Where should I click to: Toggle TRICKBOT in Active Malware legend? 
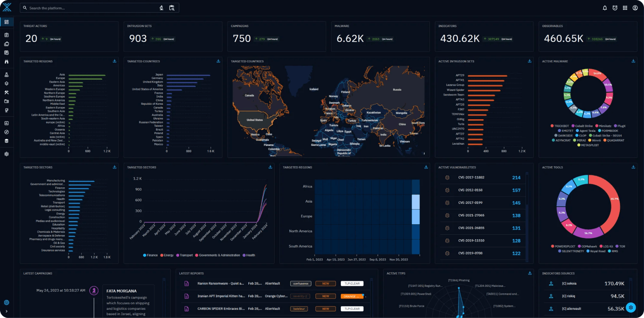coord(560,126)
